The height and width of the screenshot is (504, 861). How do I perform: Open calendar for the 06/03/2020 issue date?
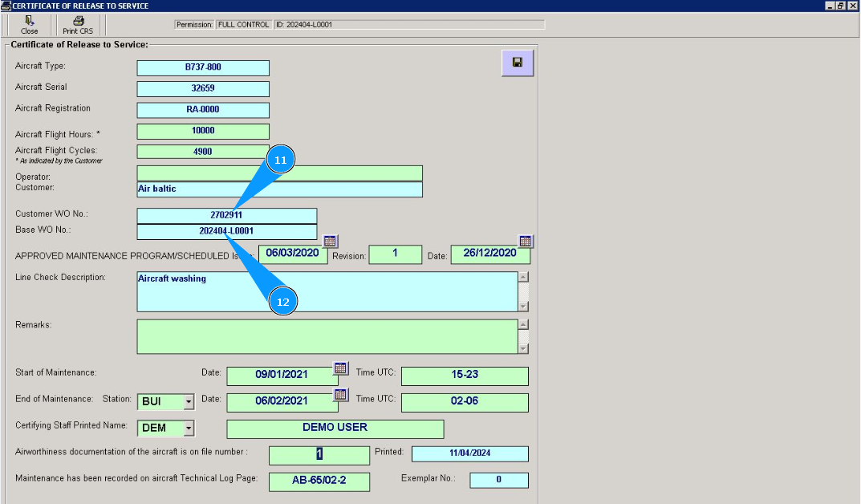330,241
